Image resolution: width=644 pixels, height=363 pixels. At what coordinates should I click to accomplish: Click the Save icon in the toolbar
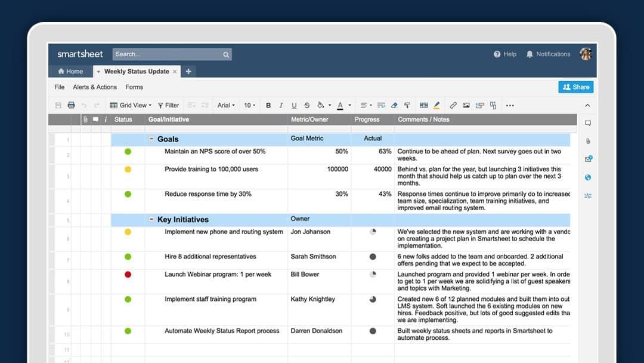click(58, 105)
